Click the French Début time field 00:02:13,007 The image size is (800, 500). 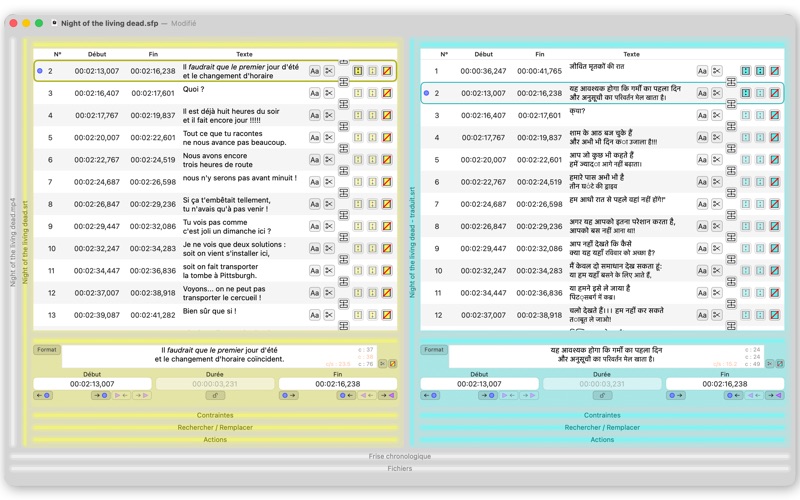pyautogui.click(x=92, y=384)
